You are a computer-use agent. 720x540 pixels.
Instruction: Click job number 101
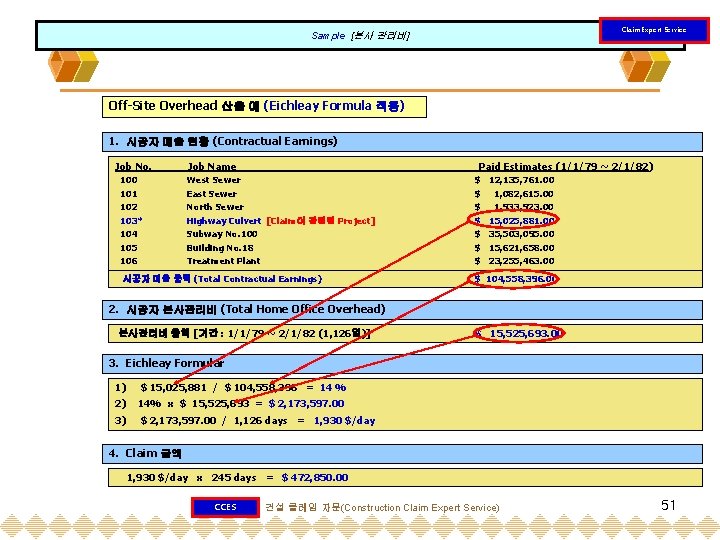coord(129,194)
